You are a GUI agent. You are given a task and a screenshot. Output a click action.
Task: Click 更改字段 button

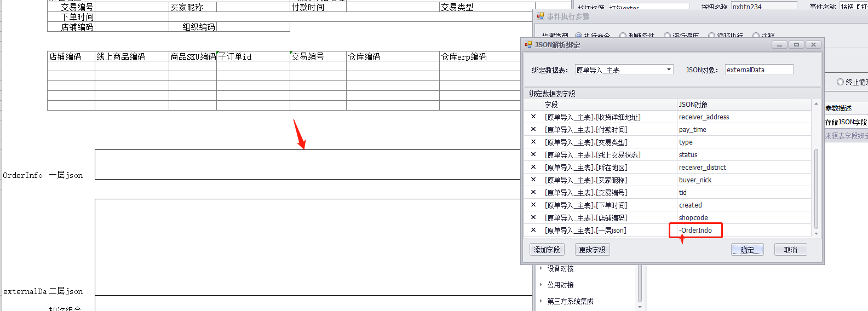click(x=593, y=250)
